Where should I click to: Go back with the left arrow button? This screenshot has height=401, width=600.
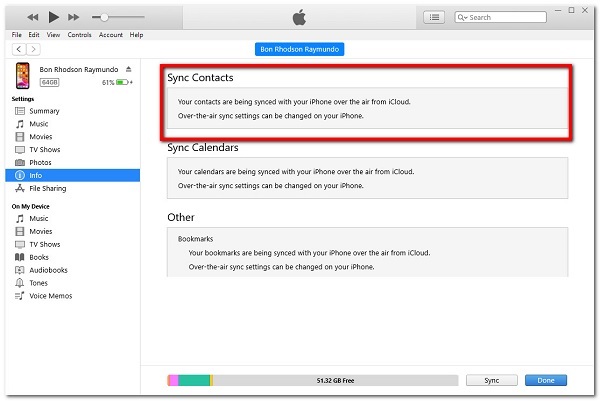click(19, 49)
